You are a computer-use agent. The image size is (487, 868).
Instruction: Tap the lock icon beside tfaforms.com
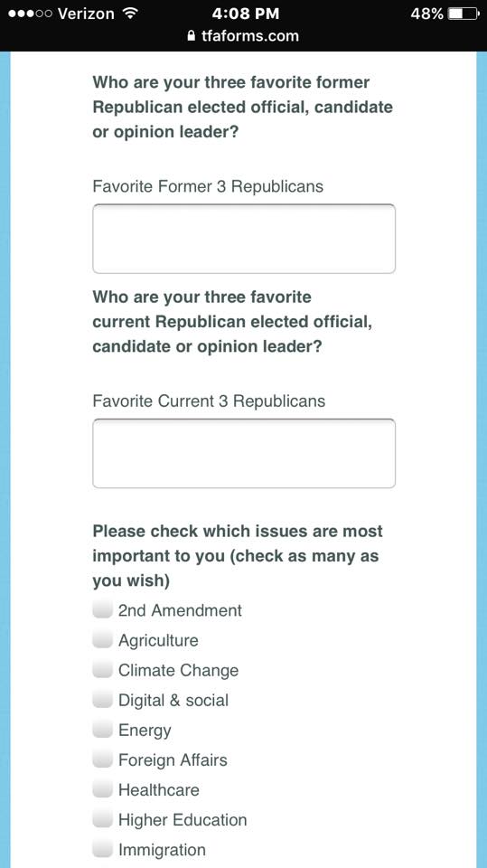[x=192, y=36]
